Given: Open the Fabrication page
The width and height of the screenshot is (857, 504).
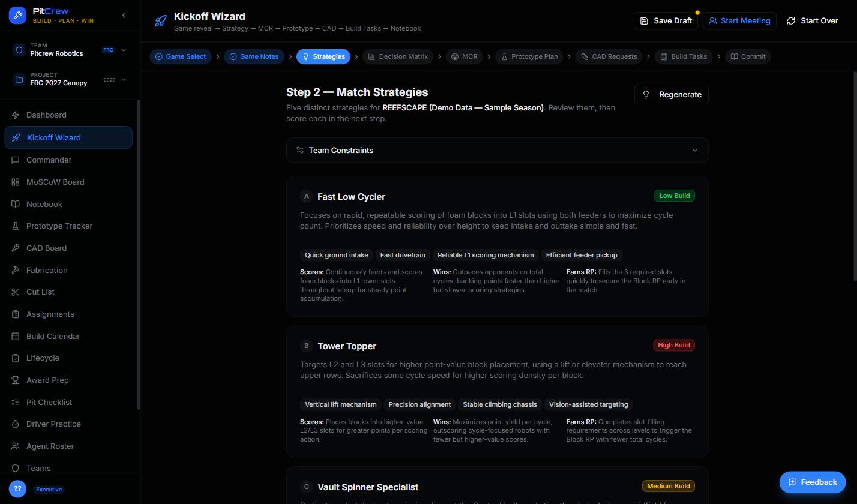Looking at the screenshot, I should (x=68, y=271).
